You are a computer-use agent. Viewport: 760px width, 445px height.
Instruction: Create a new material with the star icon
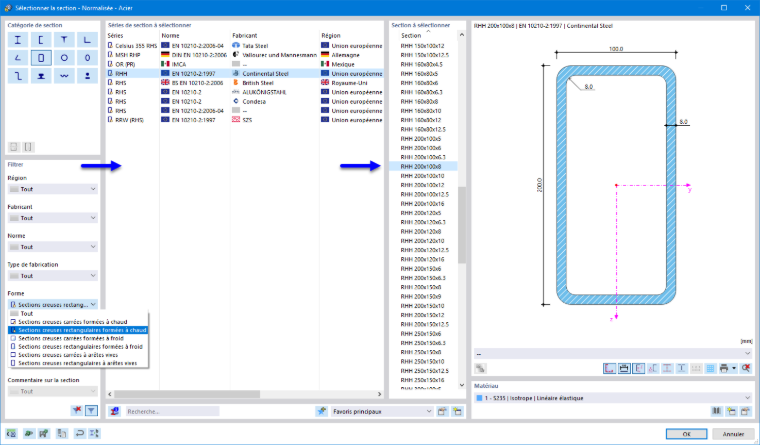(731, 411)
